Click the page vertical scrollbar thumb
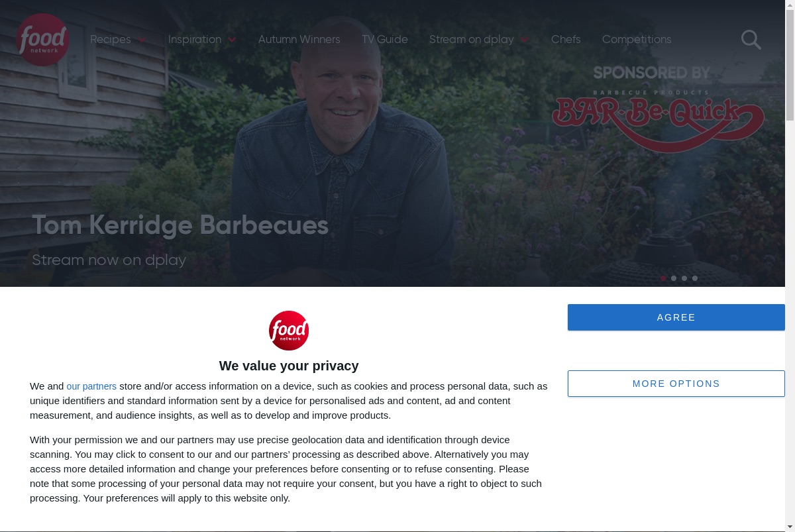The image size is (795, 532). click(x=790, y=62)
